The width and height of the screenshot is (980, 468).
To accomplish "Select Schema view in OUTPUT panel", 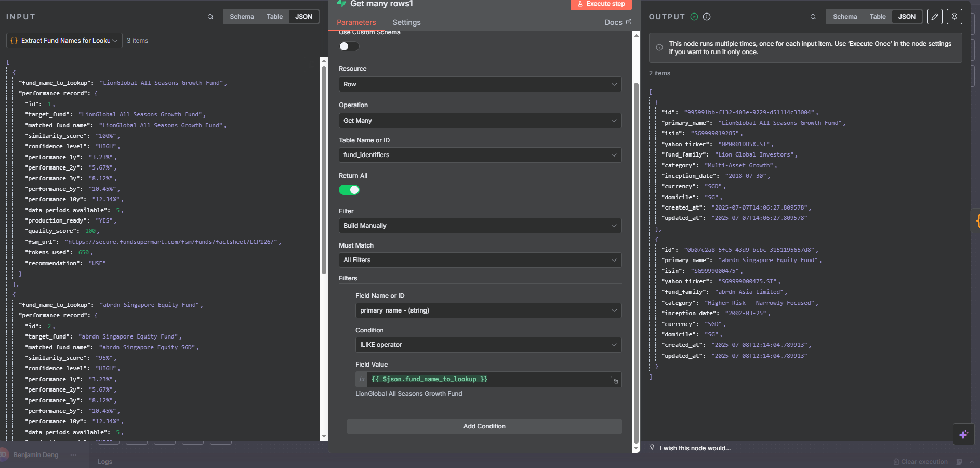I will pos(845,17).
